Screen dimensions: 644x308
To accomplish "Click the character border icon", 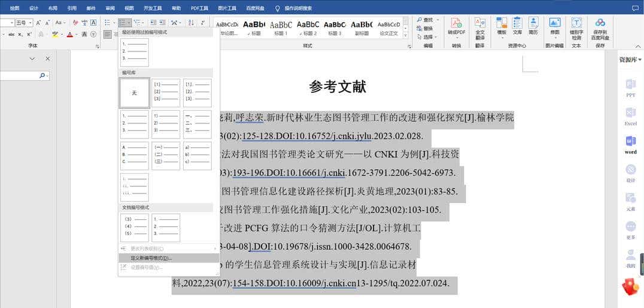I will pos(93,22).
